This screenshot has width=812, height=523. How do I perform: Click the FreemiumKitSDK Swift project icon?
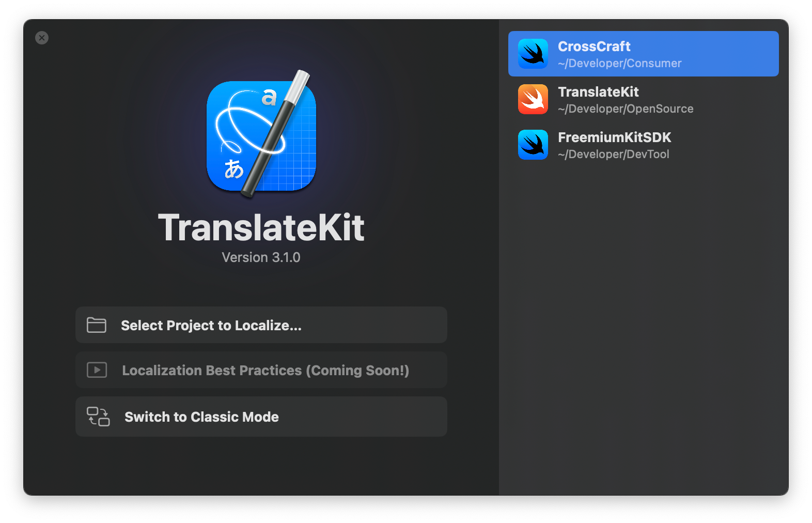click(x=533, y=145)
